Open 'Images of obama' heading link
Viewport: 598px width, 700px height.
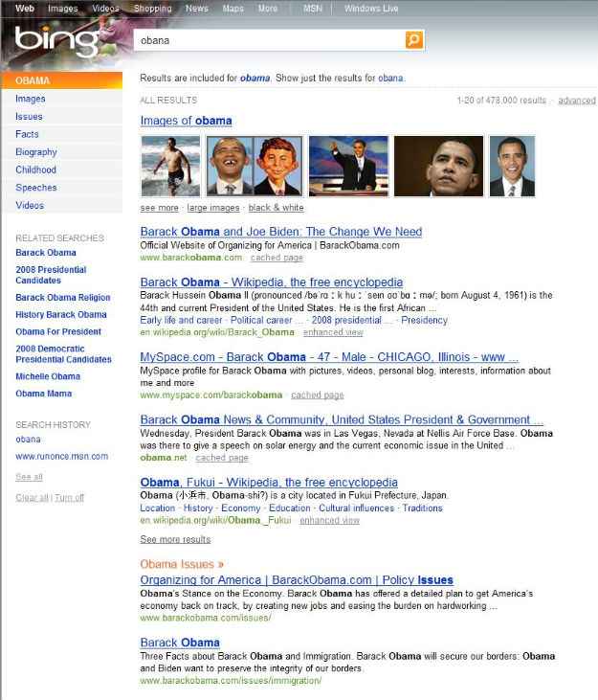pyautogui.click(x=186, y=121)
